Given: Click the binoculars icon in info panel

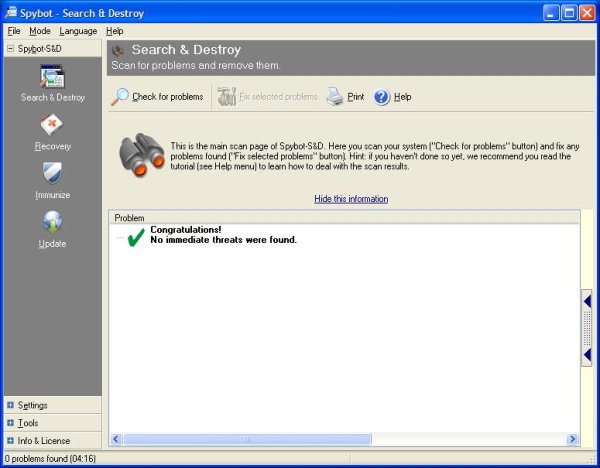Looking at the screenshot, I should tap(141, 154).
